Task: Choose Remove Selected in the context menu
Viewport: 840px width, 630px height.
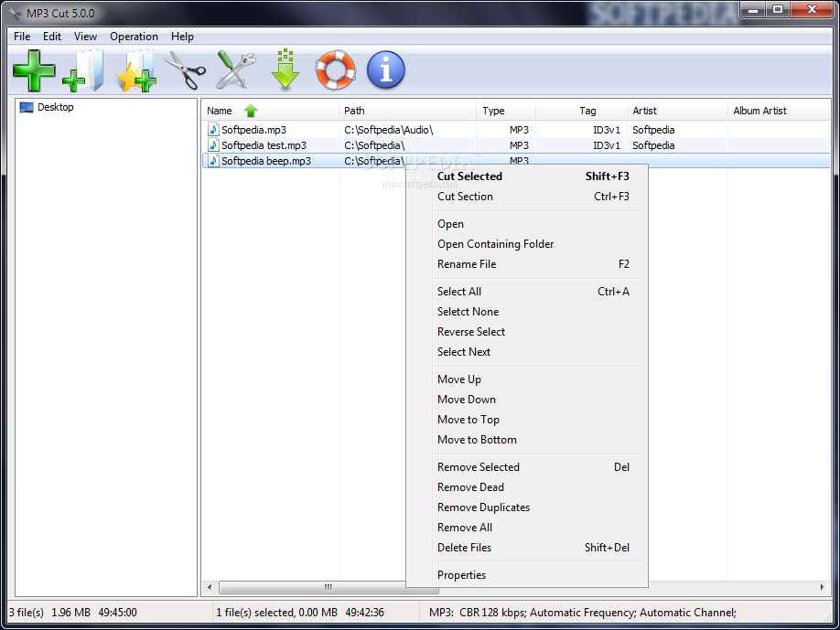Action: tap(527, 466)
